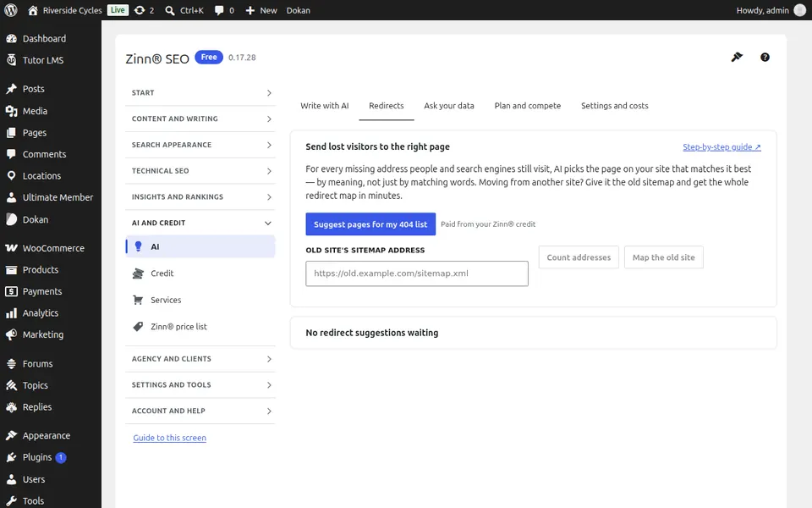Click the admin avatar icon
This screenshot has width=812, height=508.
(x=800, y=10)
